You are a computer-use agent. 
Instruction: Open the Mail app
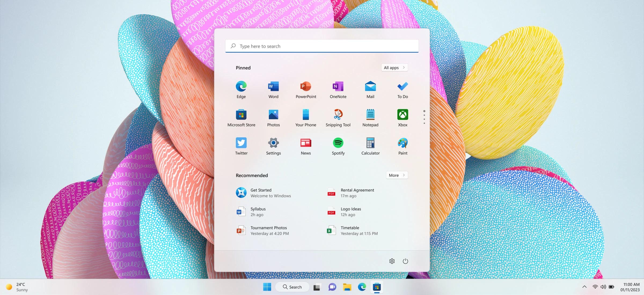click(370, 90)
